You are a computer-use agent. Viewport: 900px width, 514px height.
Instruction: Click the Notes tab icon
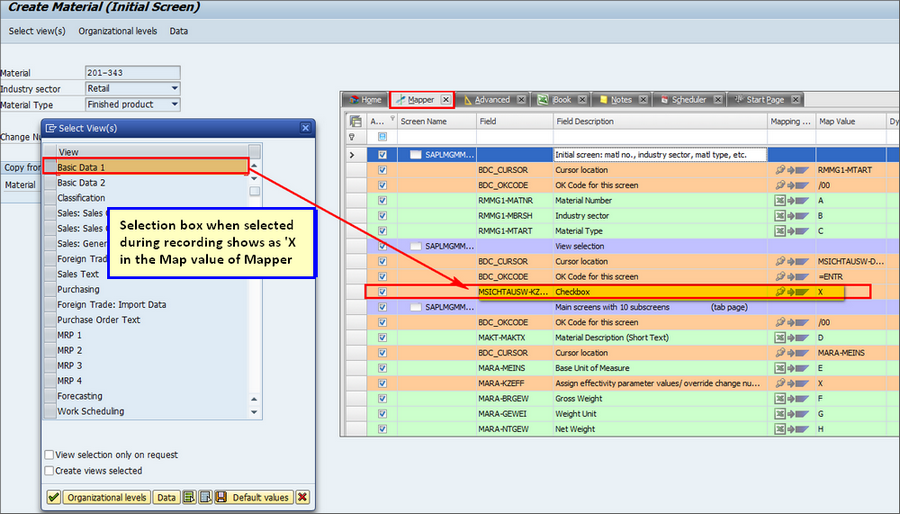[x=603, y=100]
